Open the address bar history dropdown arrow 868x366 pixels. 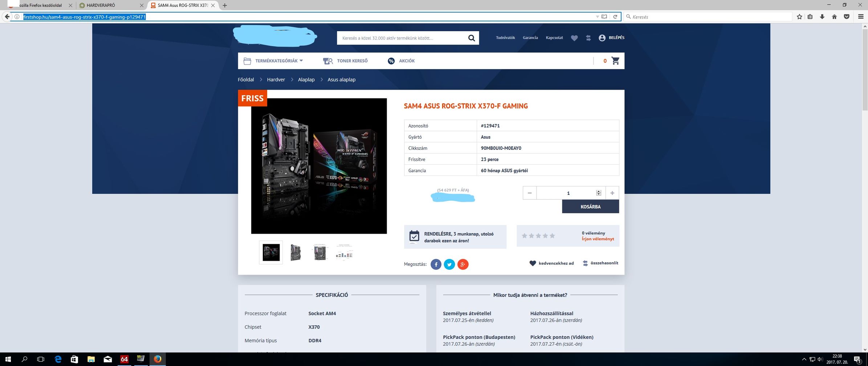point(597,17)
